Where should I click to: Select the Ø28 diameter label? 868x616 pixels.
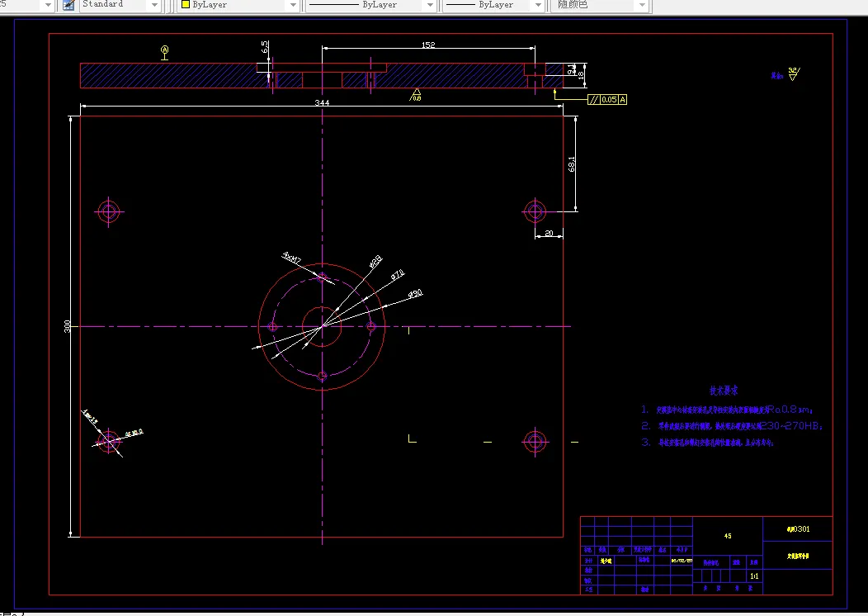point(375,262)
